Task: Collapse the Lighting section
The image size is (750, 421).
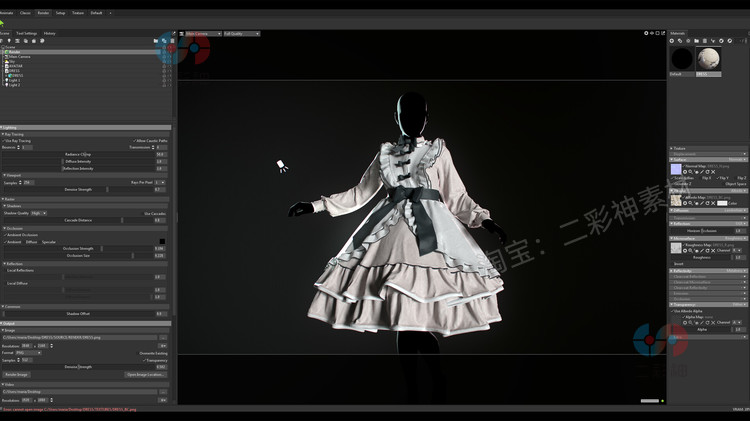Action: tap(86, 128)
